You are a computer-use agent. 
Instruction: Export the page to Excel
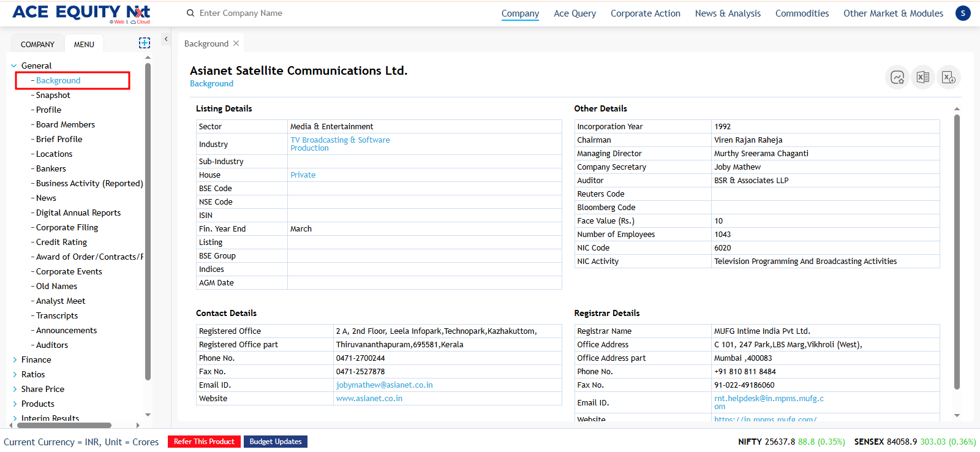point(923,77)
